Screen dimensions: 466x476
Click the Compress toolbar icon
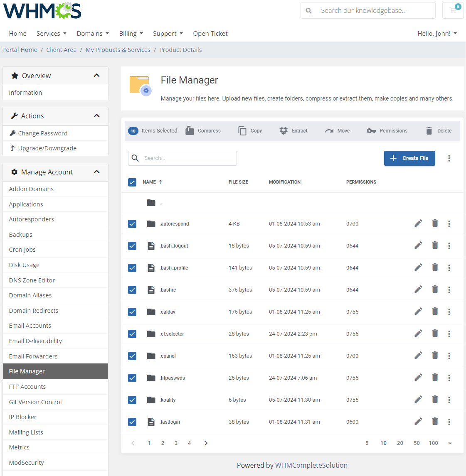click(x=190, y=130)
